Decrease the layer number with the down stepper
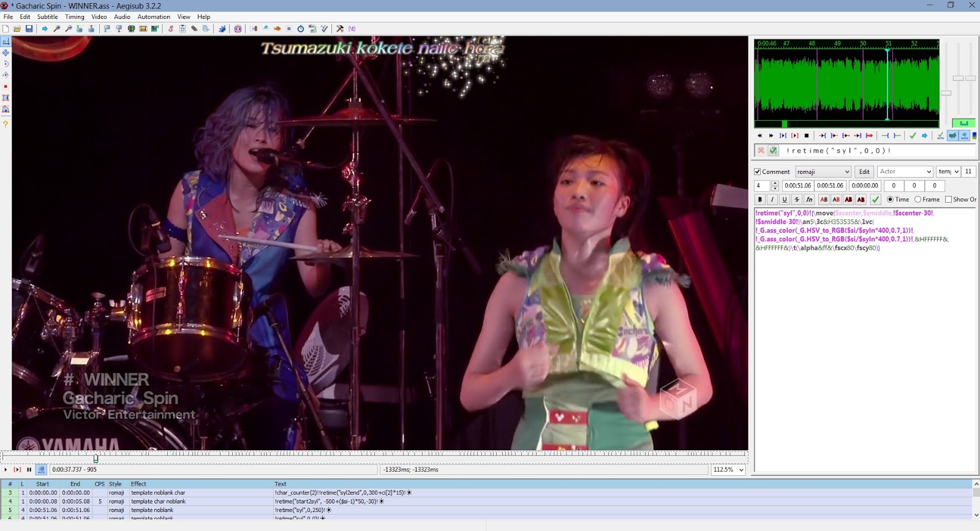 click(x=775, y=189)
